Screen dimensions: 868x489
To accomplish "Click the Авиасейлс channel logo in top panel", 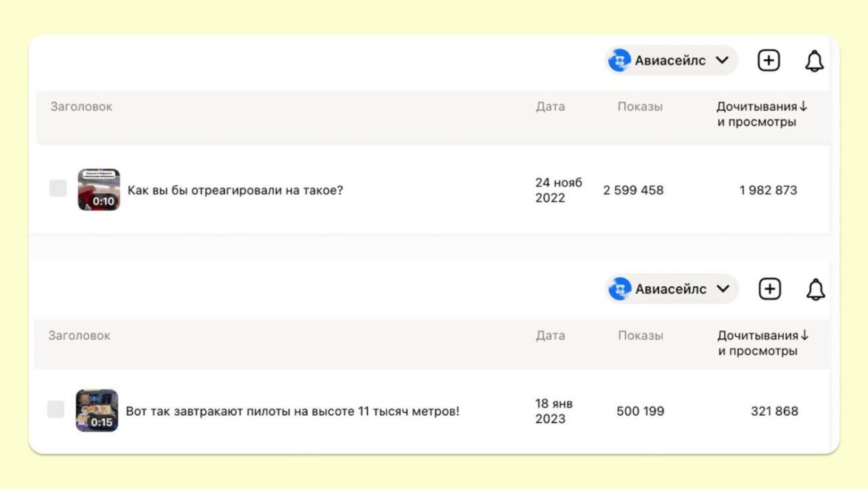I will click(x=619, y=61).
